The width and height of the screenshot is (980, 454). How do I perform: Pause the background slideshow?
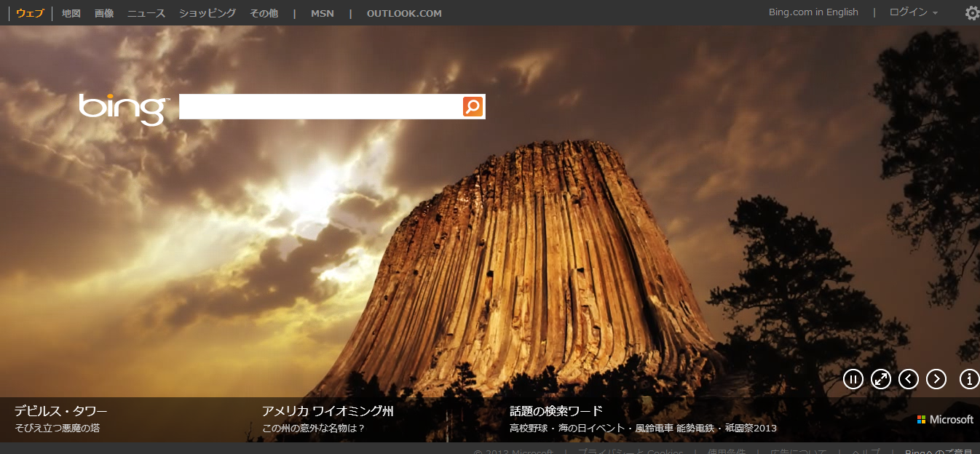pyautogui.click(x=853, y=379)
